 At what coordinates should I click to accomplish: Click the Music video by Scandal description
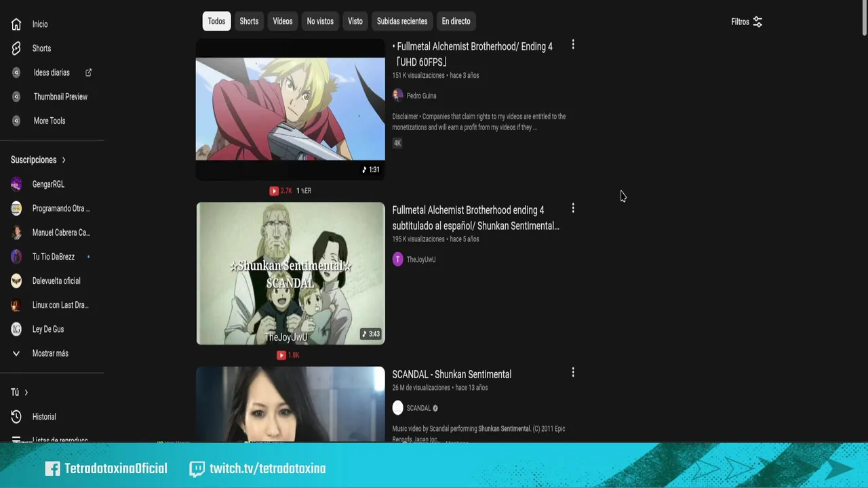[479, 434]
